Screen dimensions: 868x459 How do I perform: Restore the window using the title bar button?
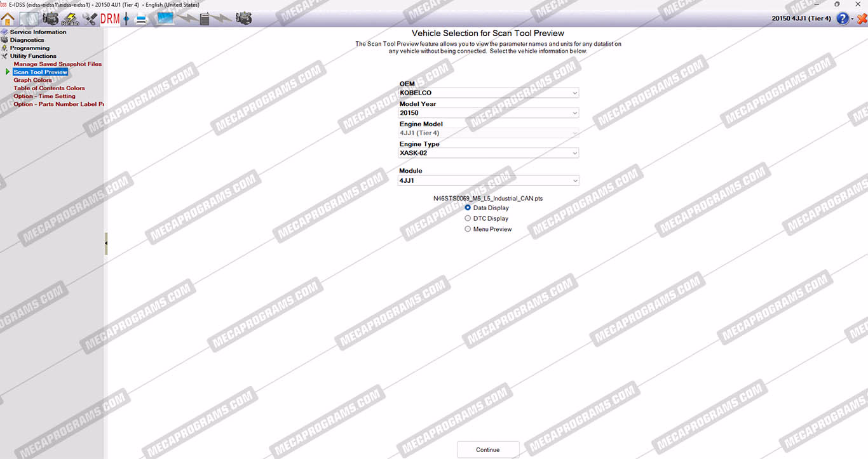click(x=837, y=4)
